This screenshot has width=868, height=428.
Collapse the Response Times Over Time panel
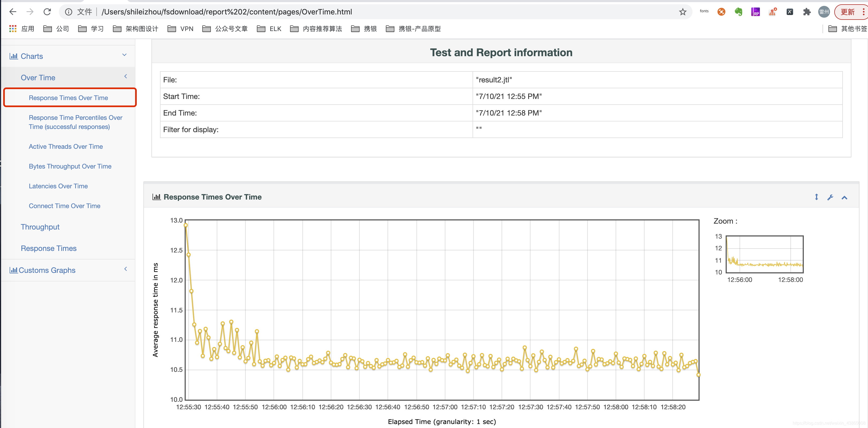coord(844,197)
